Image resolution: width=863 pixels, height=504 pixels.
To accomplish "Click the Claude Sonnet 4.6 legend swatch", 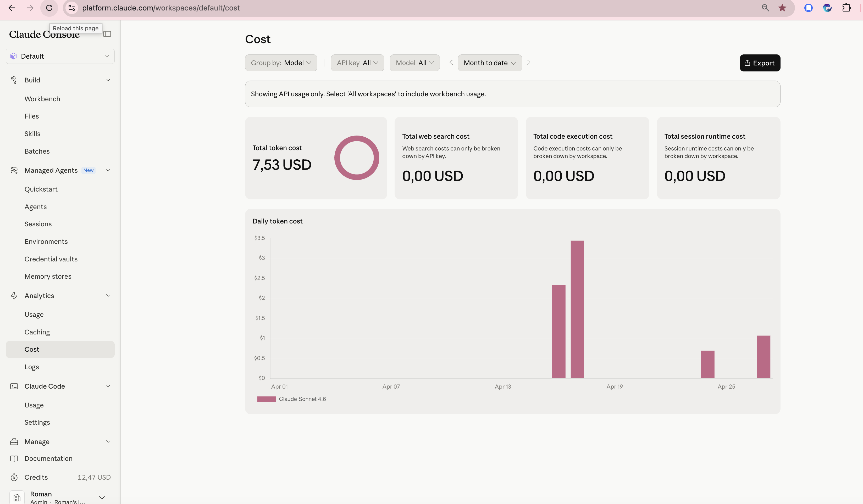I will pos(267,399).
